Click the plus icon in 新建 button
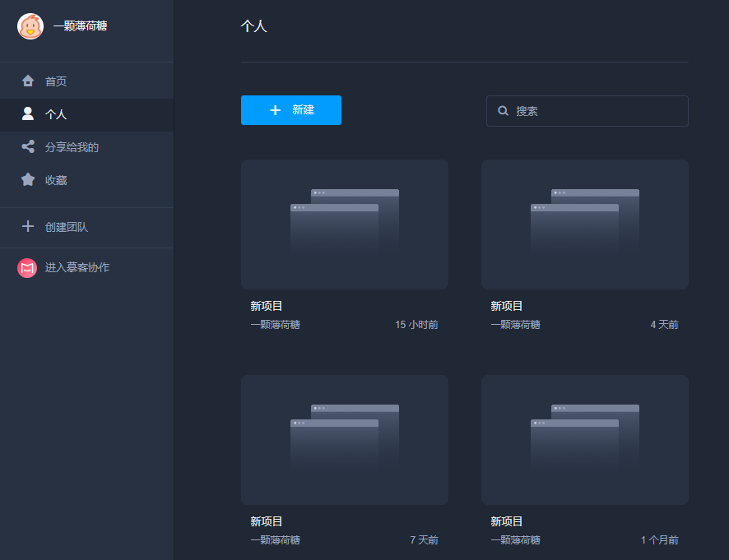Screen dimensions: 729x560 tap(276, 110)
